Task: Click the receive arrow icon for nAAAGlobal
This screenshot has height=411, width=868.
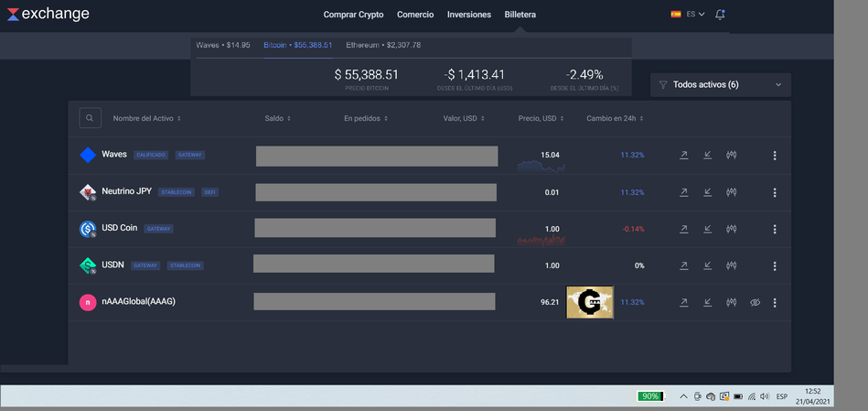Action: click(707, 302)
